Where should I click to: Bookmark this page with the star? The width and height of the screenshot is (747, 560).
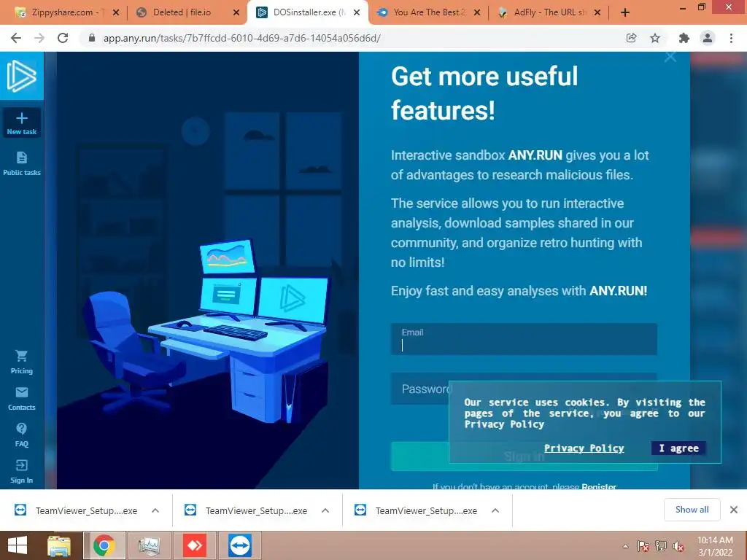[655, 38]
